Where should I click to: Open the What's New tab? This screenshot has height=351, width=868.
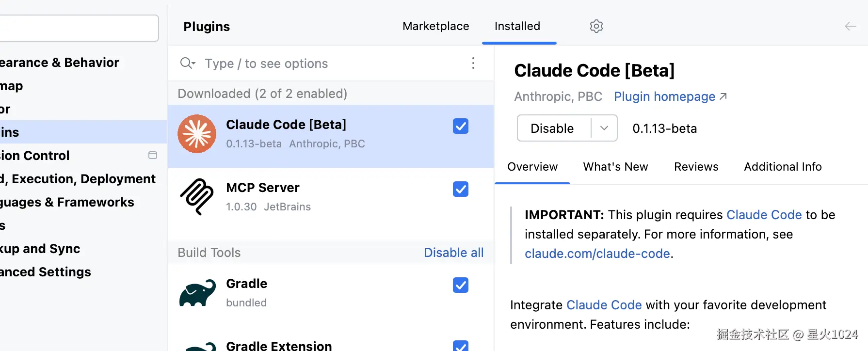coord(615,167)
